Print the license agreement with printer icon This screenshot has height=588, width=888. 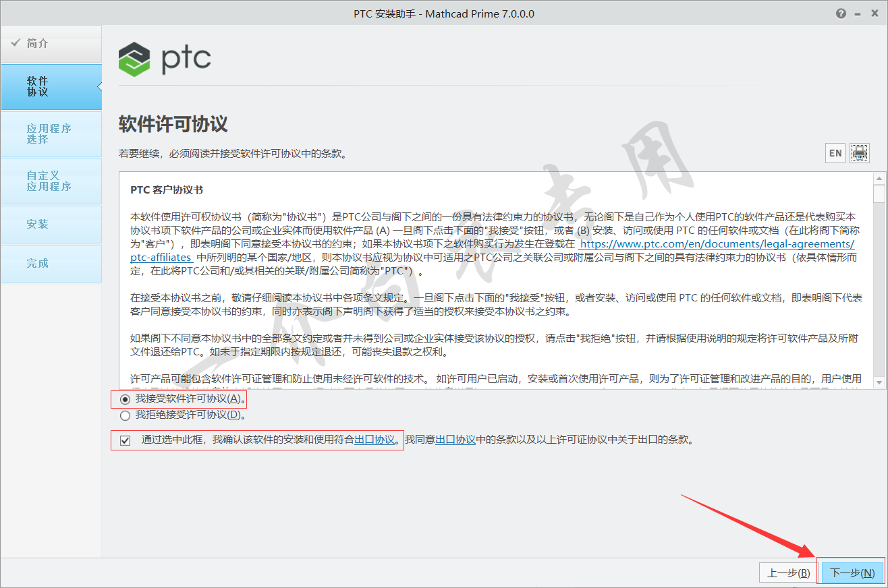[x=859, y=153]
